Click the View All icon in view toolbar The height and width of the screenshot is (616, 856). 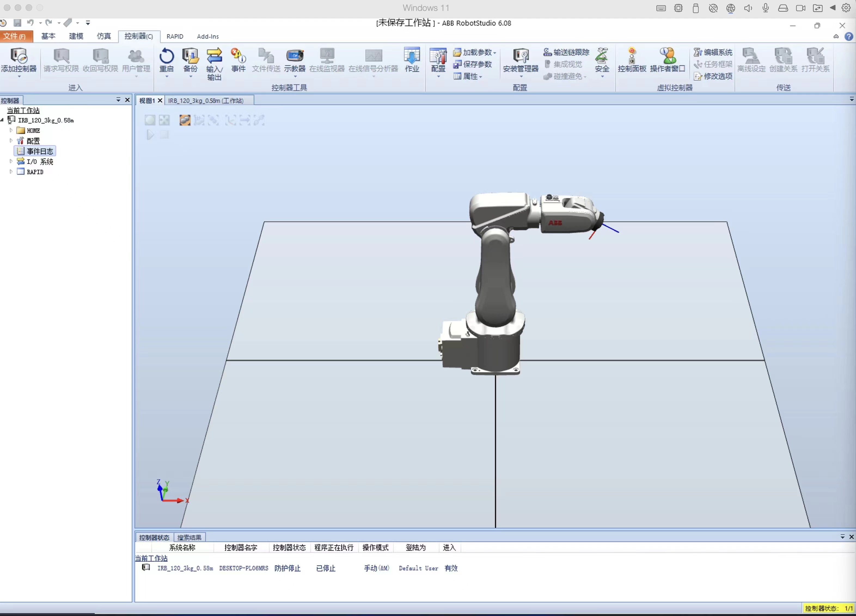pyautogui.click(x=164, y=120)
